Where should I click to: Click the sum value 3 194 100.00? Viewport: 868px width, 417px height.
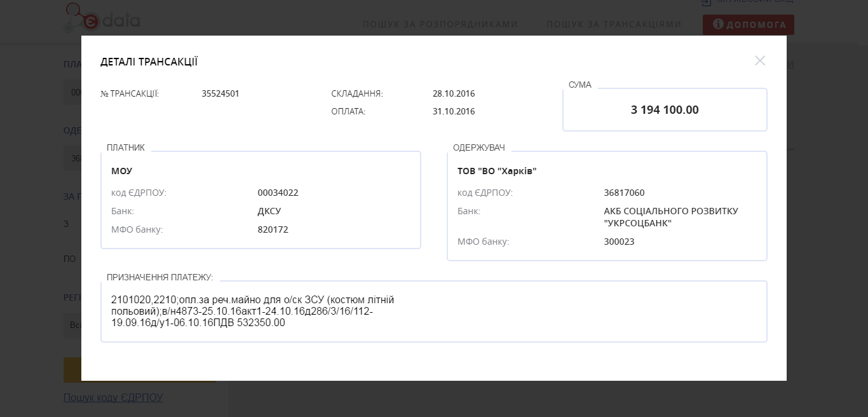pyautogui.click(x=664, y=110)
